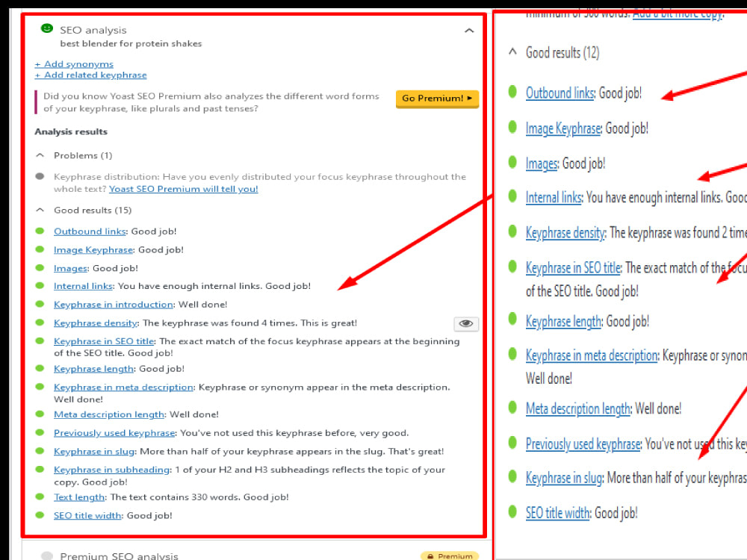Click green bullet beside right SEO title width
Screen dimensions: 747x560
(x=512, y=511)
